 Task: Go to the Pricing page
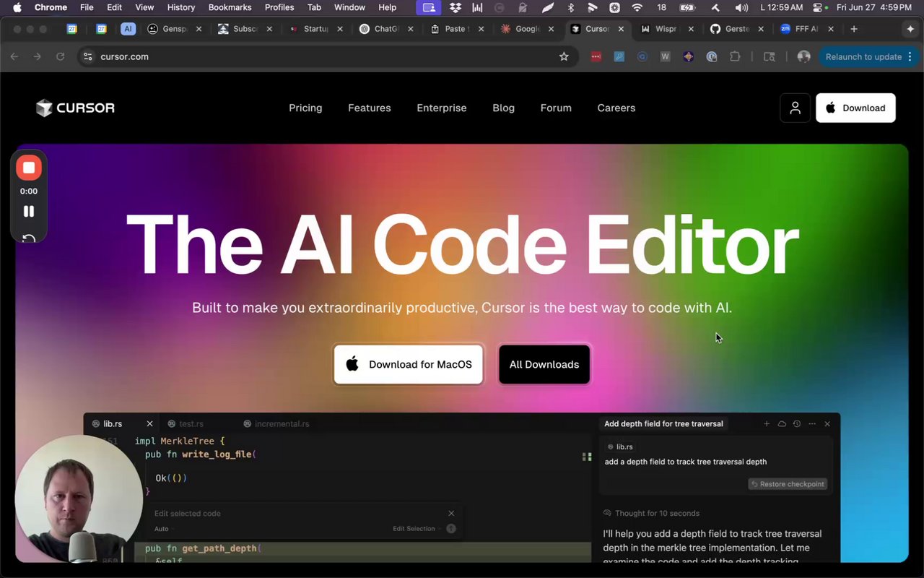305,108
